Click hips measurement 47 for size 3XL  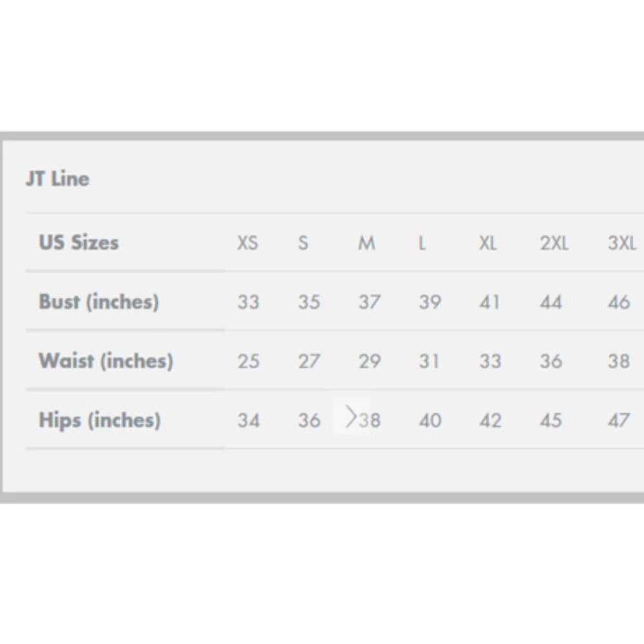619,421
